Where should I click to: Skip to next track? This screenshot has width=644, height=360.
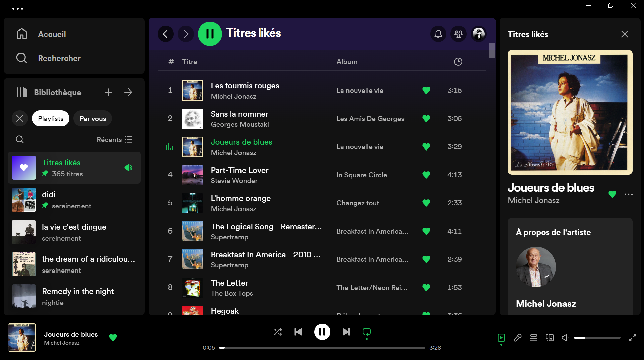tap(346, 332)
